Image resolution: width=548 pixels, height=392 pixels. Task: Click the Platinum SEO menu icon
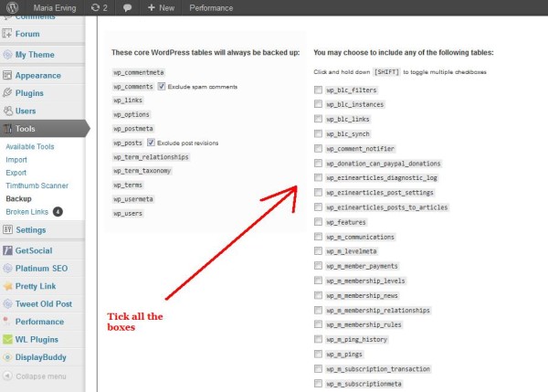[x=7, y=269]
